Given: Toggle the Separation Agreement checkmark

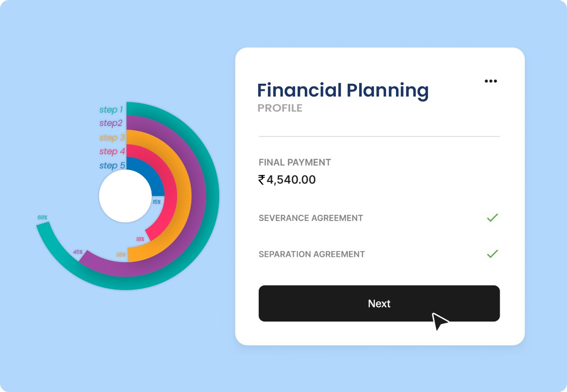Looking at the screenshot, I should (x=493, y=254).
